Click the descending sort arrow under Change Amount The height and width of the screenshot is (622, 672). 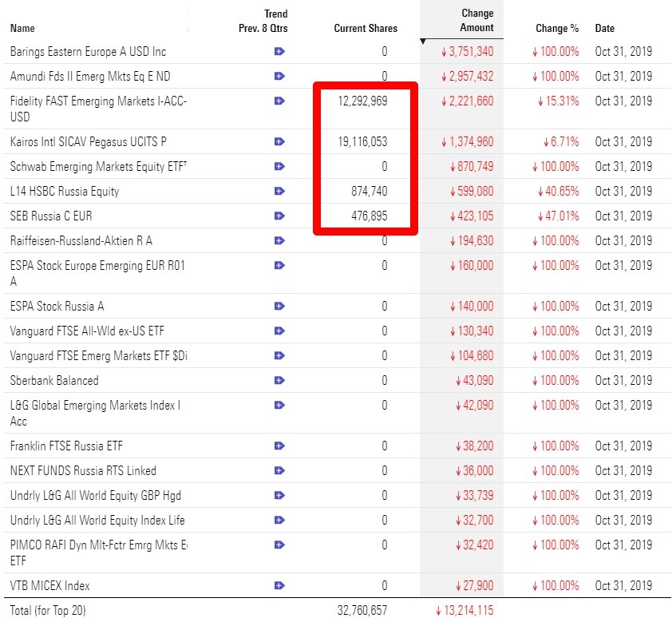(423, 42)
